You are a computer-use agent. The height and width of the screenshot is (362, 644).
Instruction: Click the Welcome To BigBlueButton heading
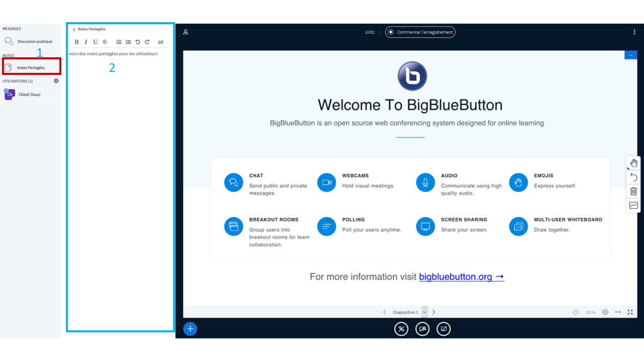[410, 105]
